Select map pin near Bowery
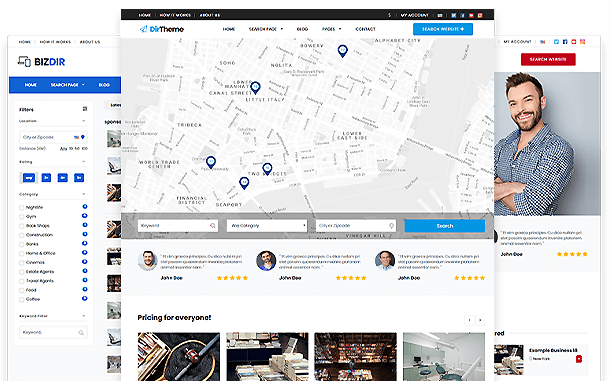The width and height of the screenshot is (612, 381). (x=342, y=51)
